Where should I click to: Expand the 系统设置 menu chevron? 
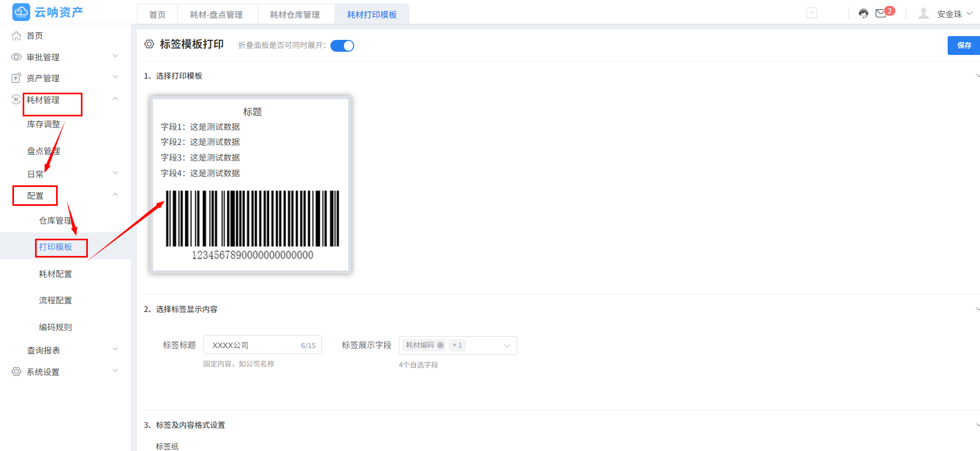115,371
